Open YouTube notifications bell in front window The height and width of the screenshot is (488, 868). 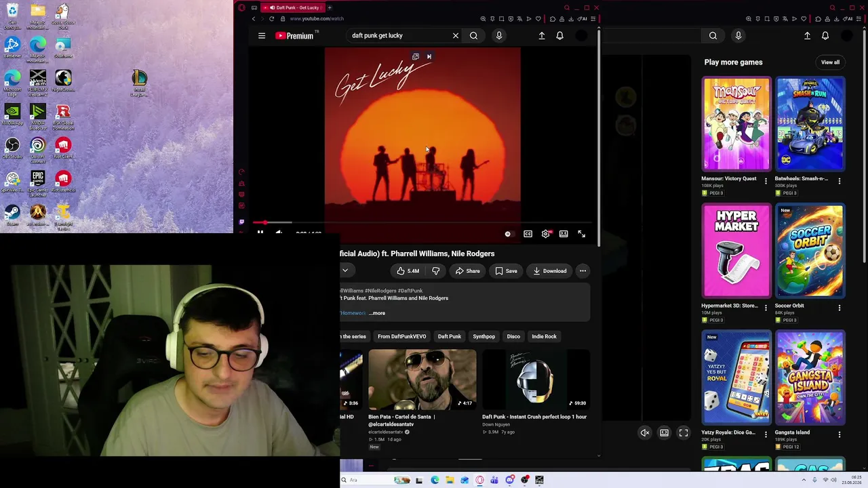pos(560,36)
